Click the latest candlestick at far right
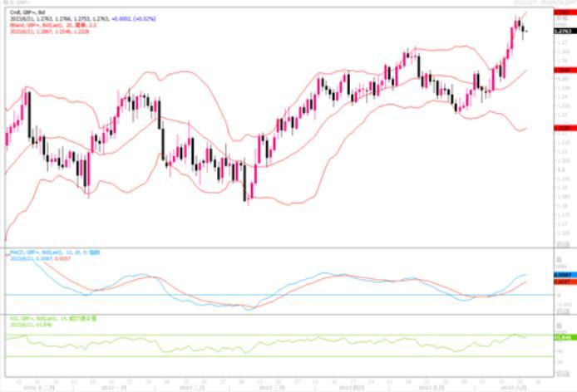Viewport: 577px width, 392px height. tap(525, 31)
